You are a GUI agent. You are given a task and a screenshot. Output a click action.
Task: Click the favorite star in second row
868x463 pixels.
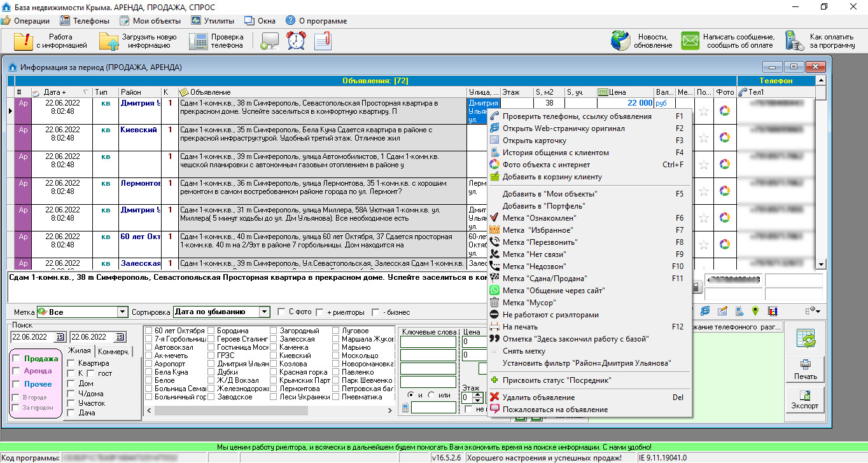704,137
